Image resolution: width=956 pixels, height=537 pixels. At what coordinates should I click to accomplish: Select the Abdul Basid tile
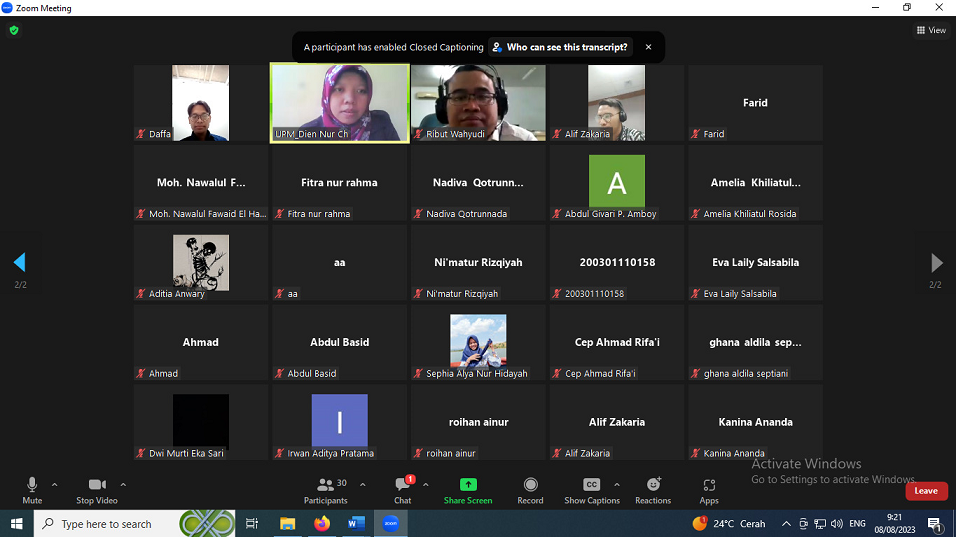[x=340, y=343]
